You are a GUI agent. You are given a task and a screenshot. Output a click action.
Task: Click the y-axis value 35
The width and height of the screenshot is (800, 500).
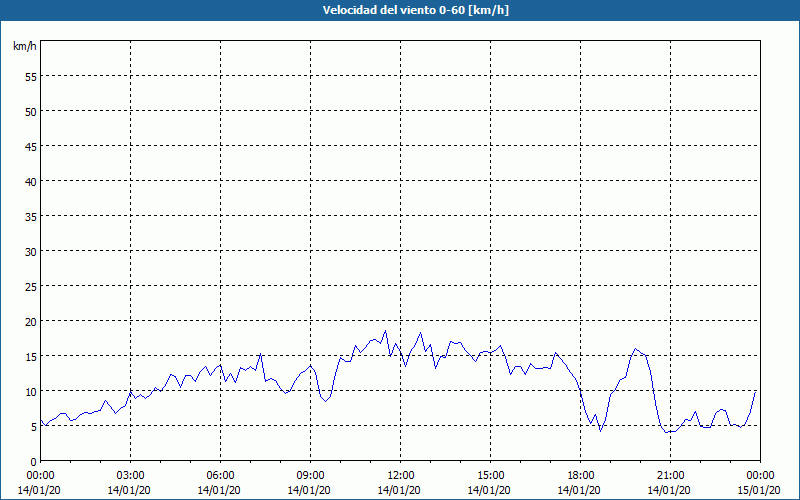point(31,216)
